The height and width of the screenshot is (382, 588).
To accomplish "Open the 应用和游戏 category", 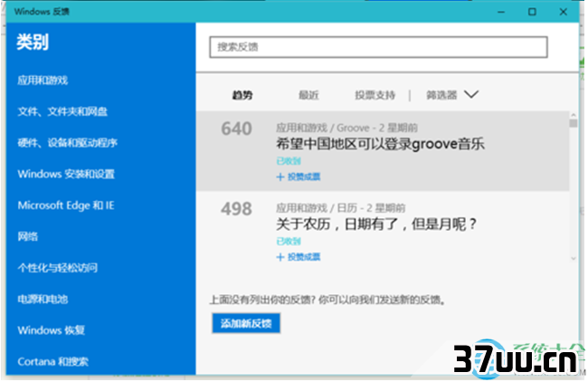I will click(x=43, y=80).
